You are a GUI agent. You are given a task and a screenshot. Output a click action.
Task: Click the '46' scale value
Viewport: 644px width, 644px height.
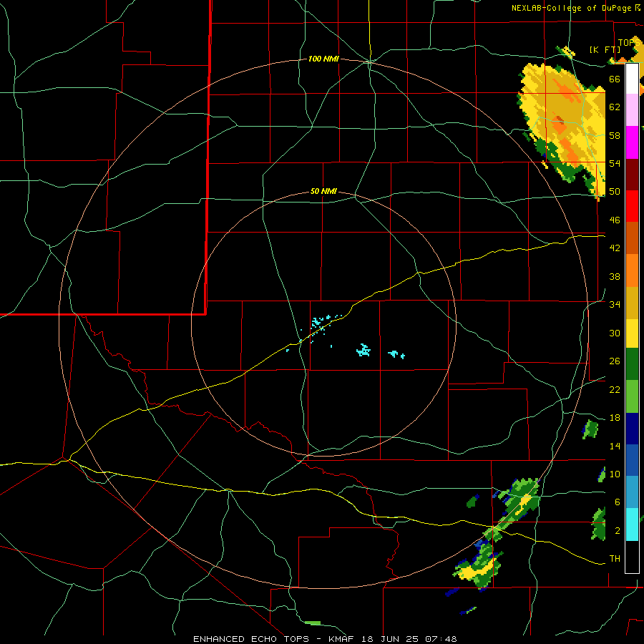click(615, 220)
